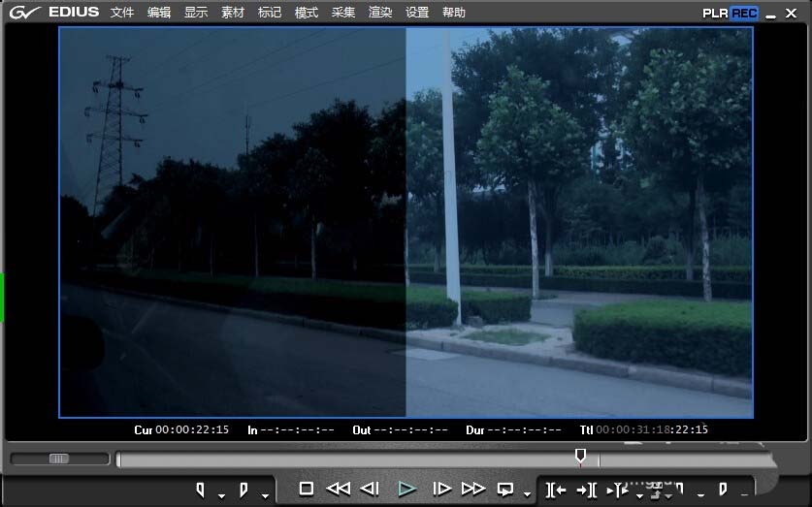Open the 文件 menu
Viewport: 812px width, 507px height.
(x=121, y=12)
